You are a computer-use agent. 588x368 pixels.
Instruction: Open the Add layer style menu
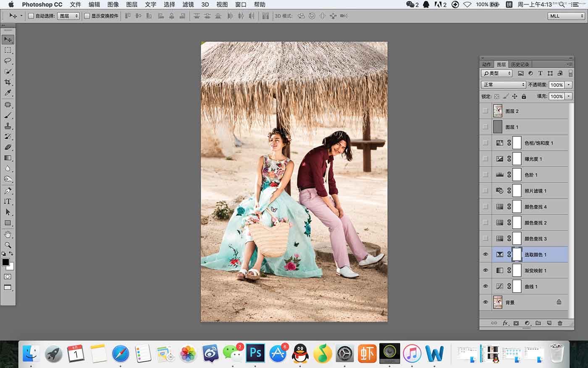(505, 323)
